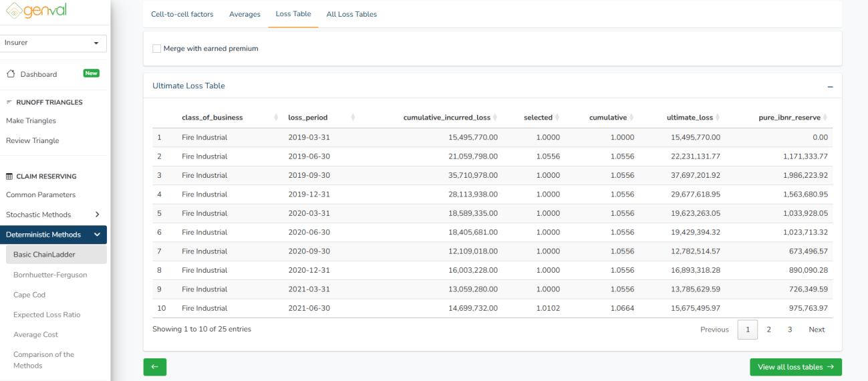Switch to Cell-to-cell factors tab
Viewport: 868px width, 381px height.
(x=182, y=14)
